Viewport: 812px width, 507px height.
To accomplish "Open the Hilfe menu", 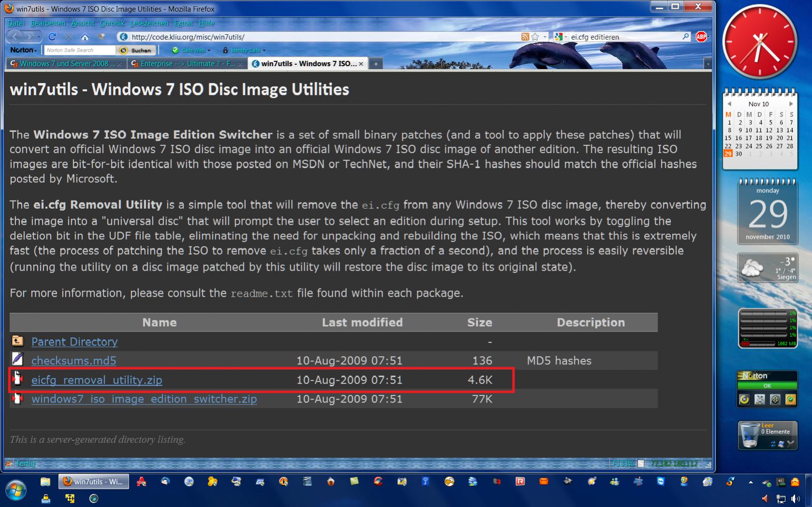I will [207, 23].
